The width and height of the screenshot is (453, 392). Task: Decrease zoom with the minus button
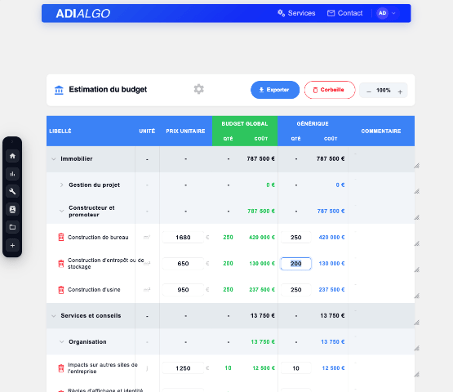(x=369, y=91)
